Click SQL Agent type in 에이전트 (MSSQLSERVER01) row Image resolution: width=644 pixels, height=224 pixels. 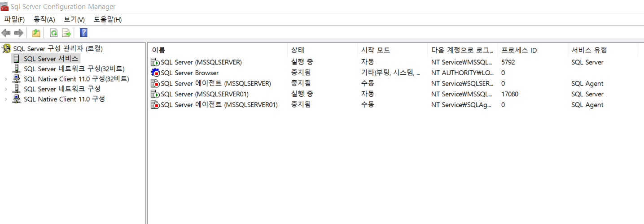[x=587, y=105]
